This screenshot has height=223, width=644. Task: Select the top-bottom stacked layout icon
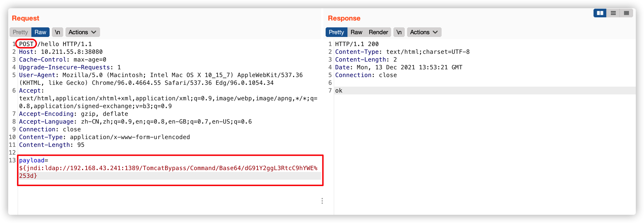[x=613, y=13]
